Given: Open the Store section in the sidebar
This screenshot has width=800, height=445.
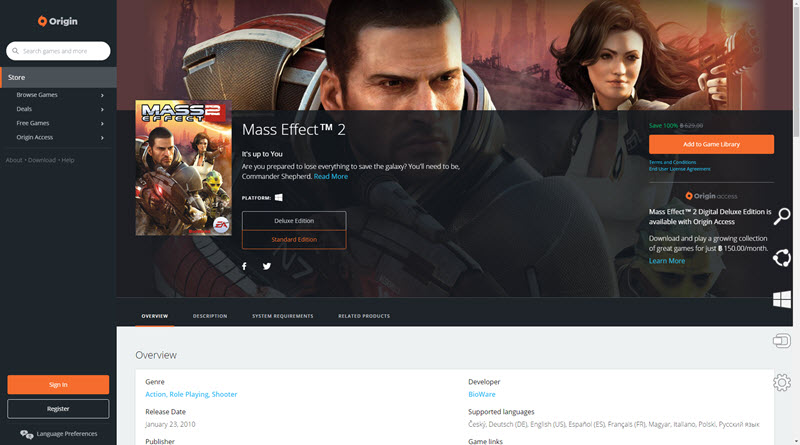Looking at the screenshot, I should 58,78.
